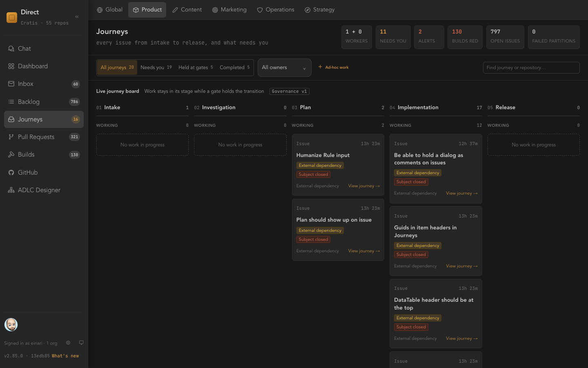Select Journeys in the sidebar

[44, 119]
